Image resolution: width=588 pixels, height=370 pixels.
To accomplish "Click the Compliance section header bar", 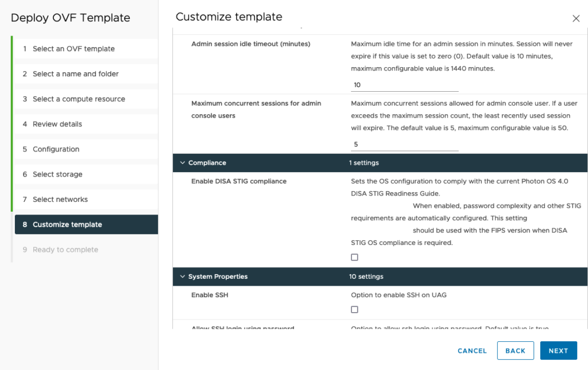I will 379,163.
